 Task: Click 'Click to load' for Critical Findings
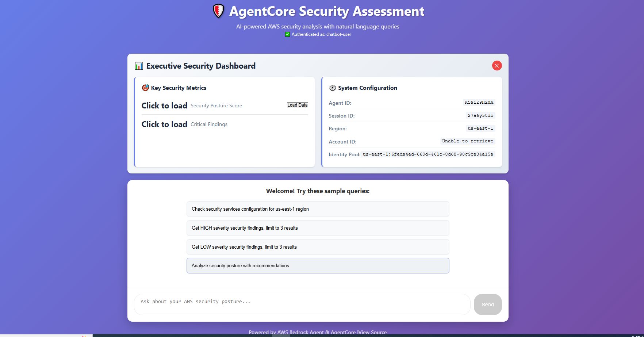164,124
